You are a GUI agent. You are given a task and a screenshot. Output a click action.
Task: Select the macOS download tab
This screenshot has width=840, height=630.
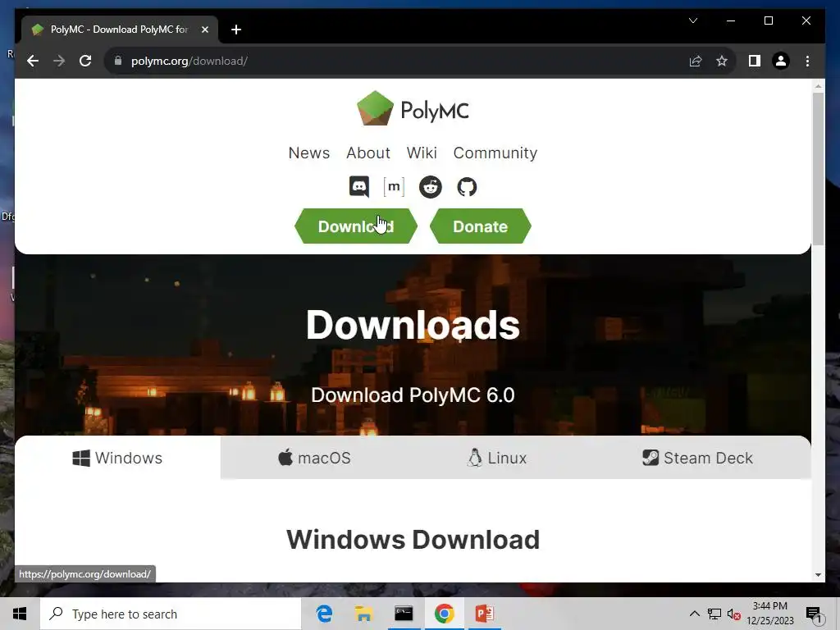[314, 458]
